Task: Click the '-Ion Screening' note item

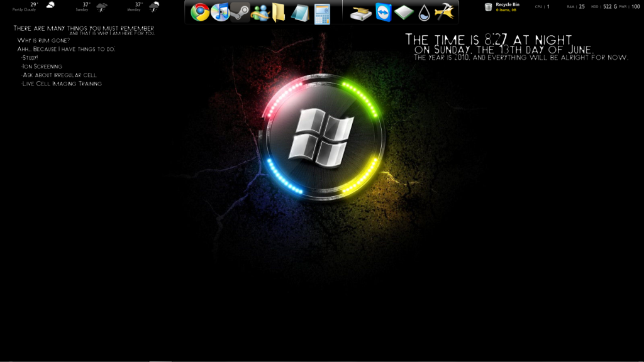Action: tap(42, 66)
